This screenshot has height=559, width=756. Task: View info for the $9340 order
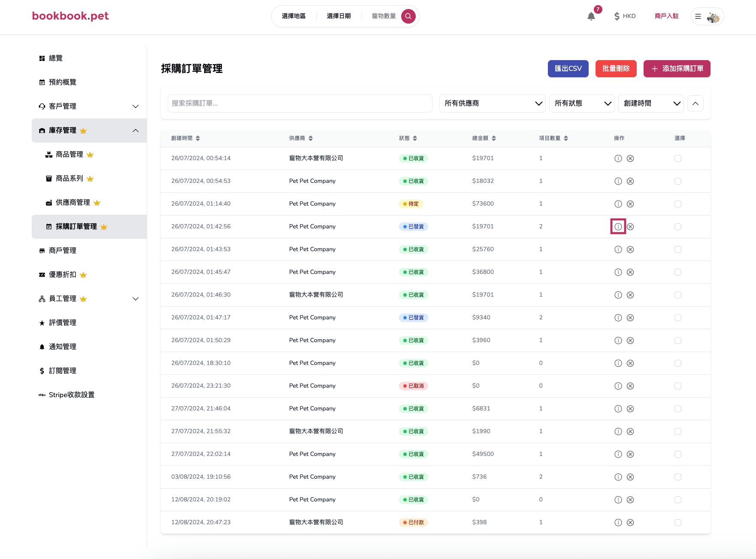(x=618, y=318)
